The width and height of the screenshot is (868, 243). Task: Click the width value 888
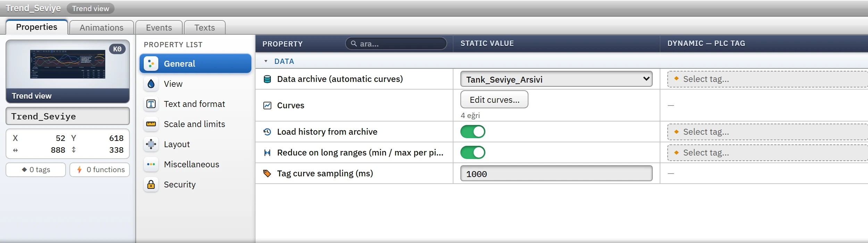pyautogui.click(x=58, y=150)
